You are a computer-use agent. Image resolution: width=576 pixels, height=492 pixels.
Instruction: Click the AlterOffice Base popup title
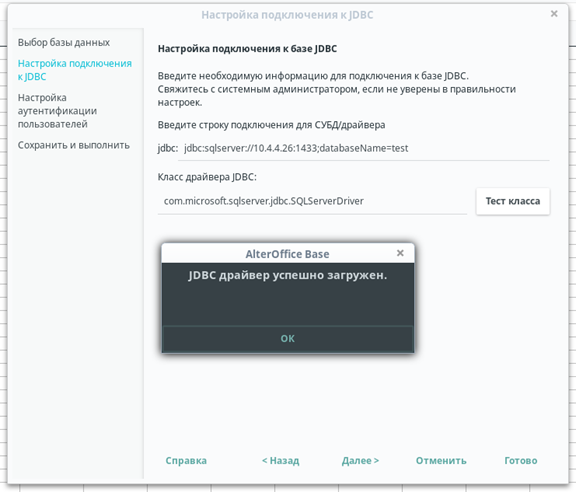tap(287, 254)
